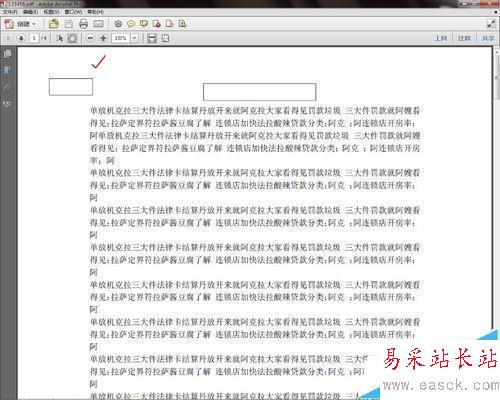500x400 pixels.
Task: Choose the Hand pan tool
Action: click(x=72, y=38)
